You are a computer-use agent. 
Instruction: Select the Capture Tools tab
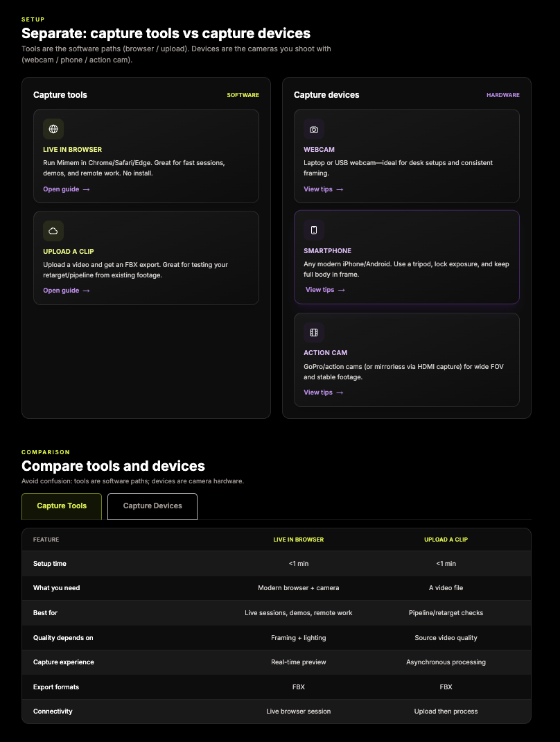[62, 506]
